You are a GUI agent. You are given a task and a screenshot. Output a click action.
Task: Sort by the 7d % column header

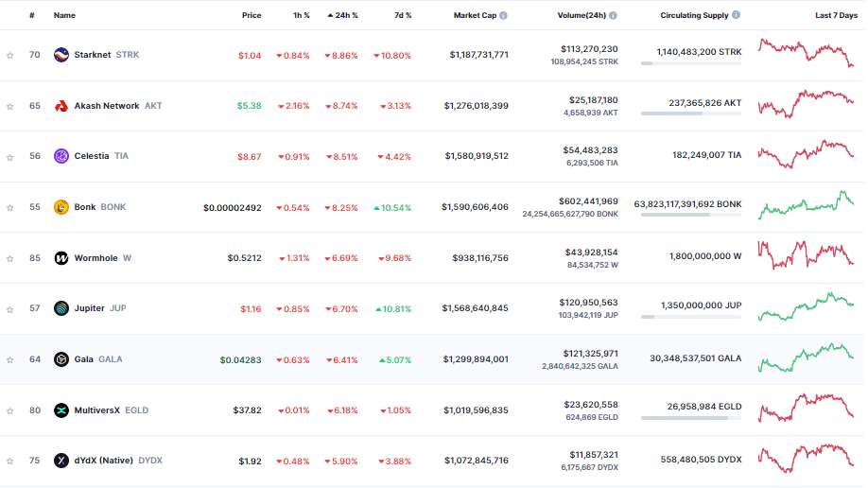(x=403, y=15)
